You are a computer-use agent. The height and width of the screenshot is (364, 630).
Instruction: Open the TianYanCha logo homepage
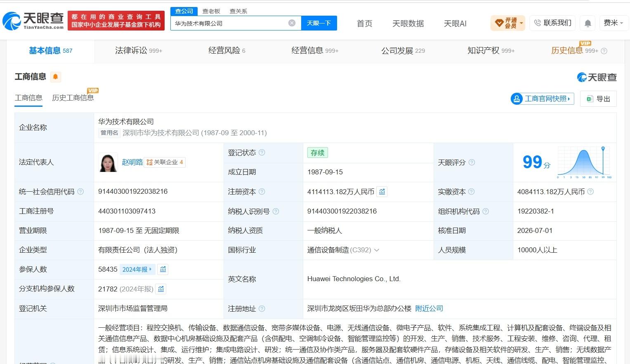point(33,21)
